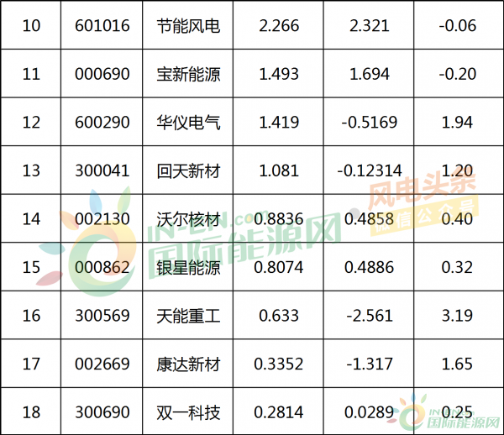Select company name 康达新材
This screenshot has width=504, height=435.
pos(188,364)
